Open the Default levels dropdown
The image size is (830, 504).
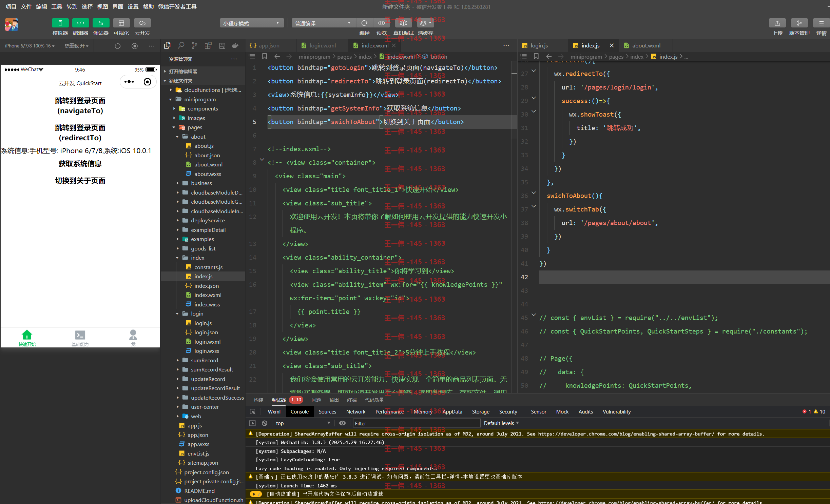pos(501,423)
